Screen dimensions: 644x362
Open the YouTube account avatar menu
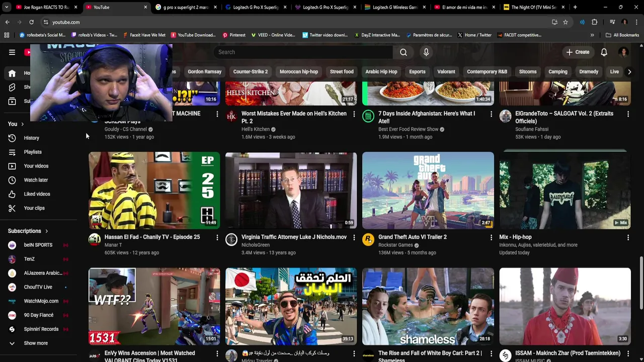click(623, 52)
